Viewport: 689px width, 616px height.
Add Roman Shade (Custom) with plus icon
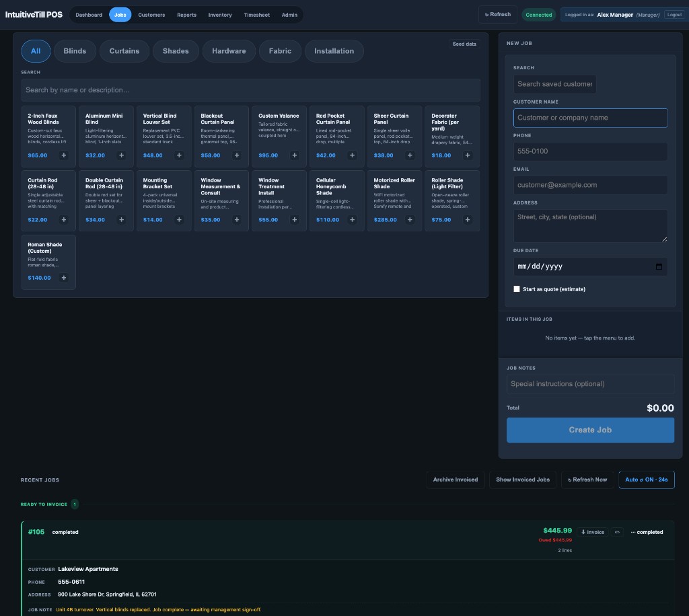(64, 278)
